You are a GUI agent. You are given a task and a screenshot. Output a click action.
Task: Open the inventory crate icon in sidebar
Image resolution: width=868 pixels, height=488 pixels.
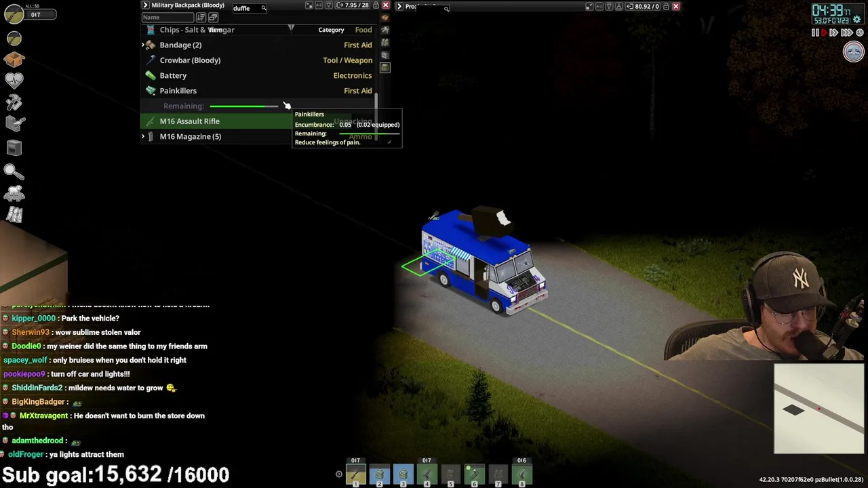point(14,60)
